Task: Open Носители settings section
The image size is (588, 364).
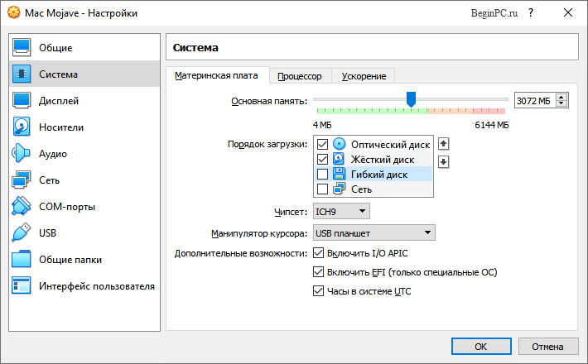Action: point(84,127)
